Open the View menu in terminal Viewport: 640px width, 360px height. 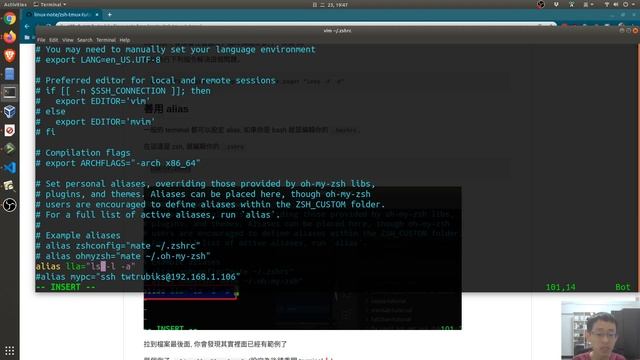pyautogui.click(x=68, y=40)
